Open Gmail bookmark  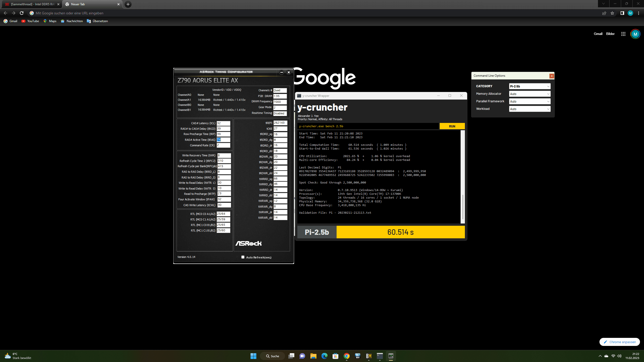pos(10,21)
